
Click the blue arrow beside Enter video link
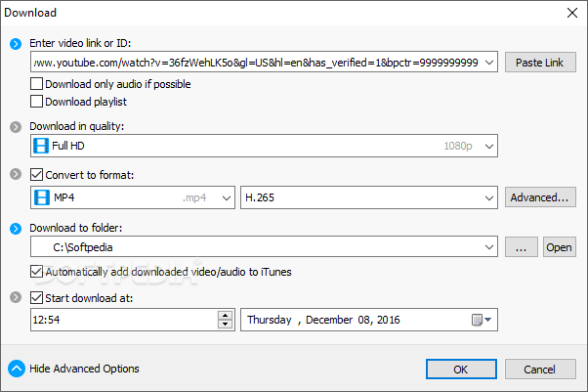coord(16,44)
